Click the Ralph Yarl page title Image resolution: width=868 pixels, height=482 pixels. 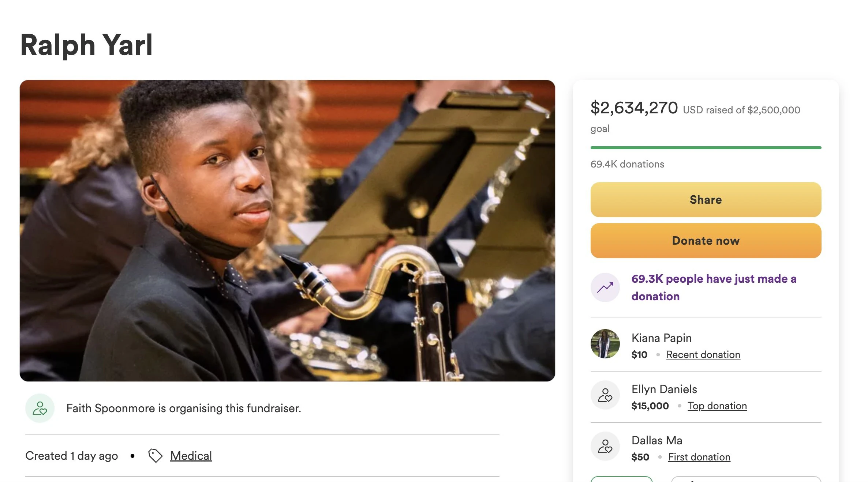point(86,45)
